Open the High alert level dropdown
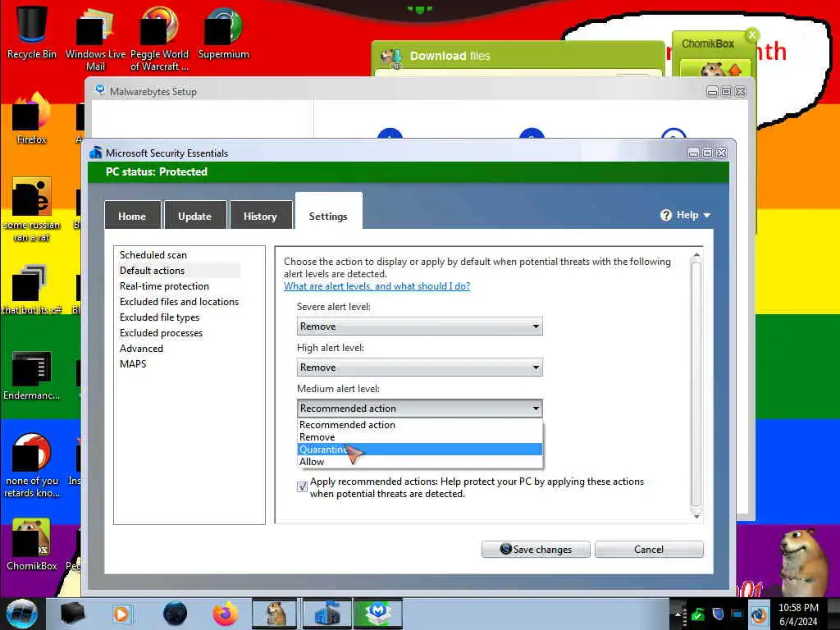 pos(419,367)
